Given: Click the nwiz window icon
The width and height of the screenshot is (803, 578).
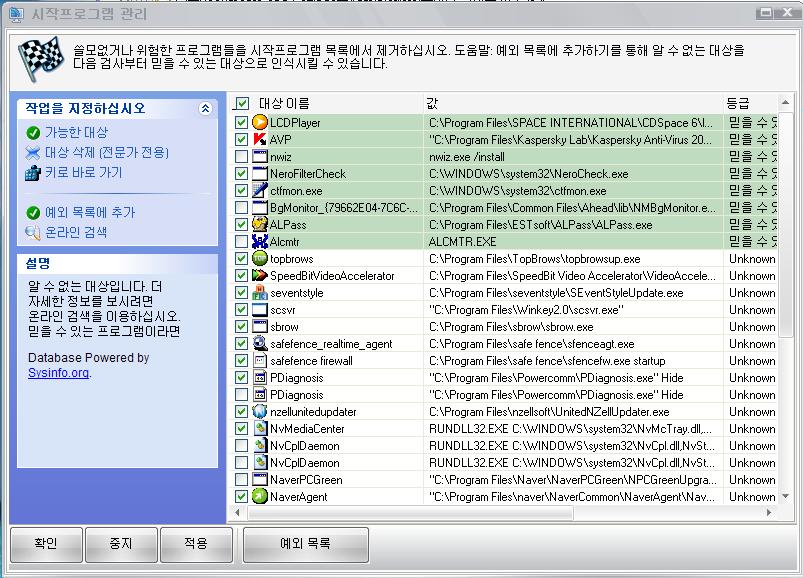Looking at the screenshot, I should [260, 156].
